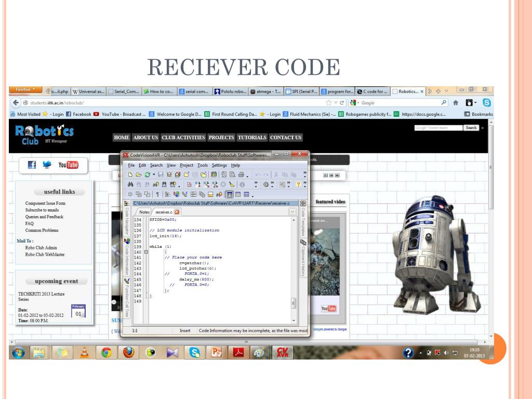This screenshot has width=532, height=399.
Task: Click the system tray volume icon
Action: pos(446,353)
